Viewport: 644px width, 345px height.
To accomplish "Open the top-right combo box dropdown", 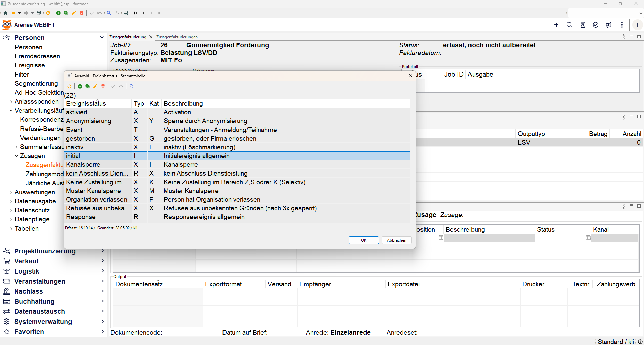I will pos(641,13).
